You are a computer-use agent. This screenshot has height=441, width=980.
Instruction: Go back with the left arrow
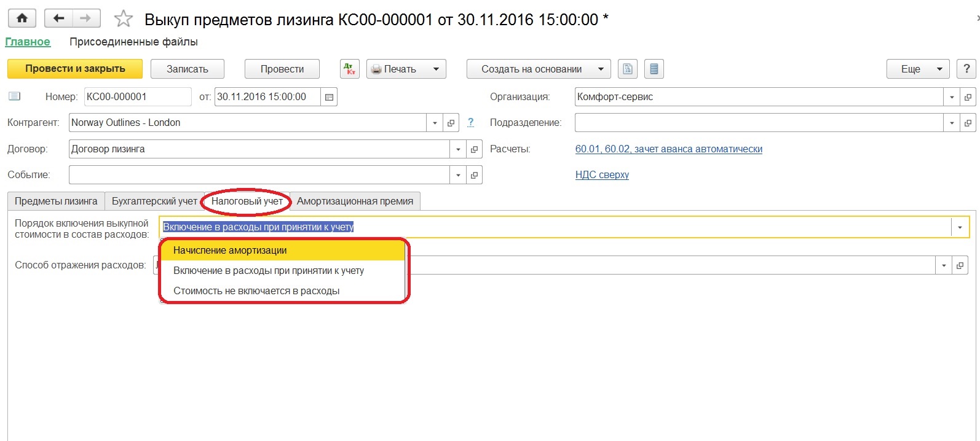point(59,18)
